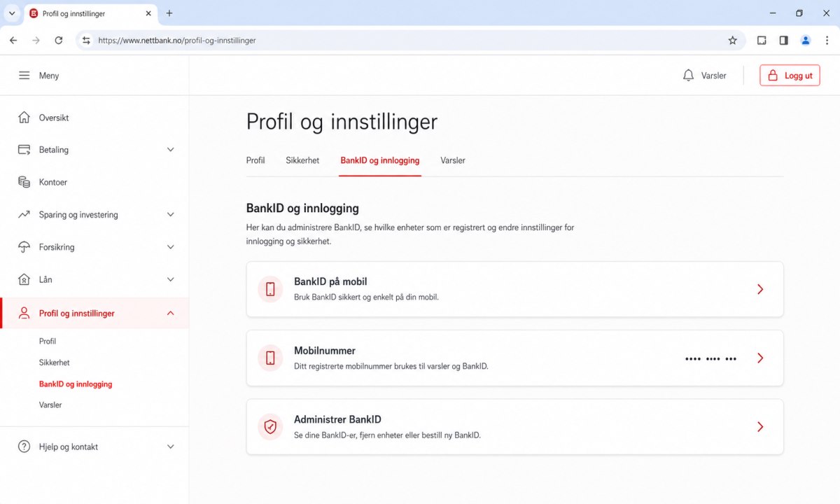Viewport: 840px width, 504px height.
Task: Click the Administrer BankID shield icon
Action: (270, 426)
